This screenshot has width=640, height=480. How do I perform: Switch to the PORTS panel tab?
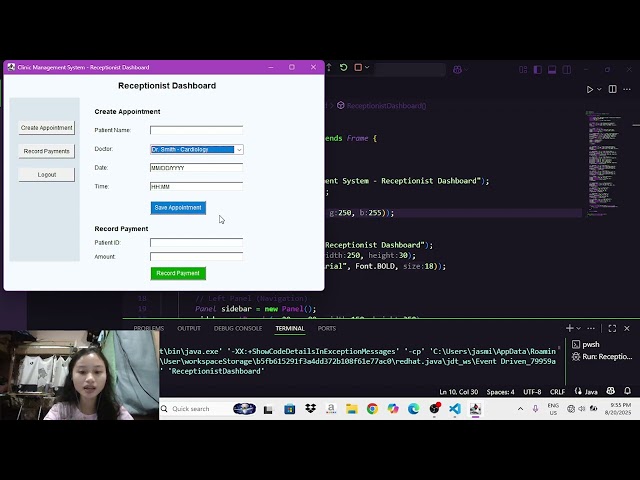(327, 329)
